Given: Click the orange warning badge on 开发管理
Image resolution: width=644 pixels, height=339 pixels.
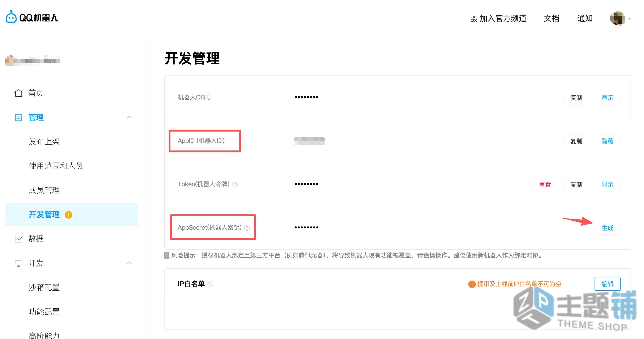Looking at the screenshot, I should pos(69,215).
